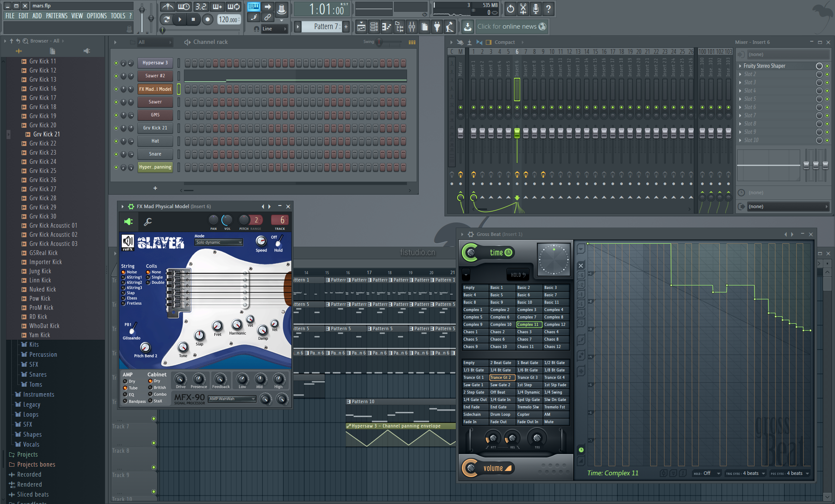Open the ADD menu
Viewport: 835px width, 504px height.
click(x=37, y=16)
